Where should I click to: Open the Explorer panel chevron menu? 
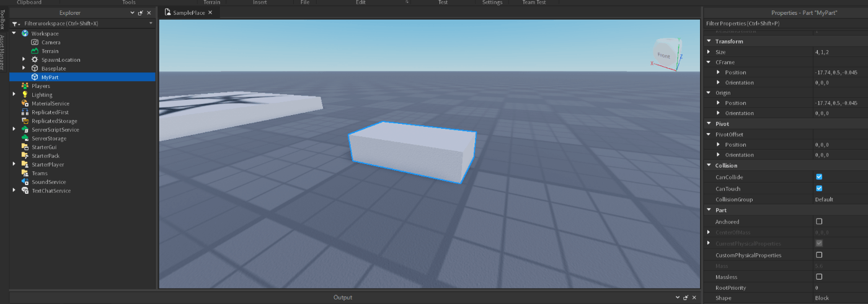pos(132,12)
